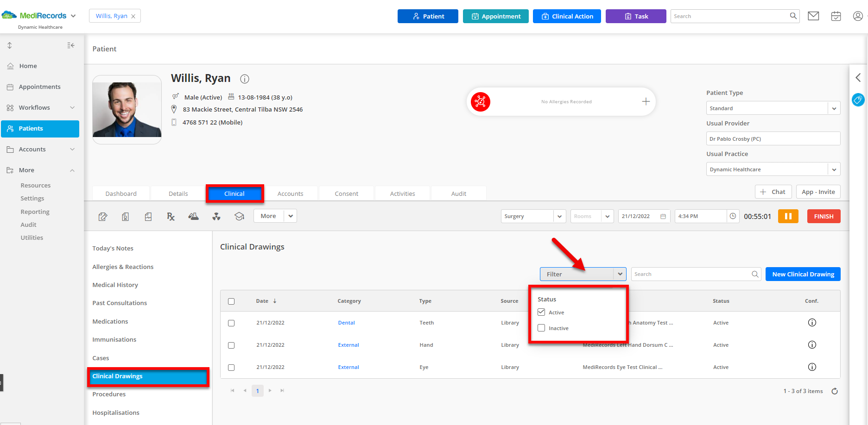Open the Rx prescription icon
Viewport: 868px width, 425px height.
171,216
